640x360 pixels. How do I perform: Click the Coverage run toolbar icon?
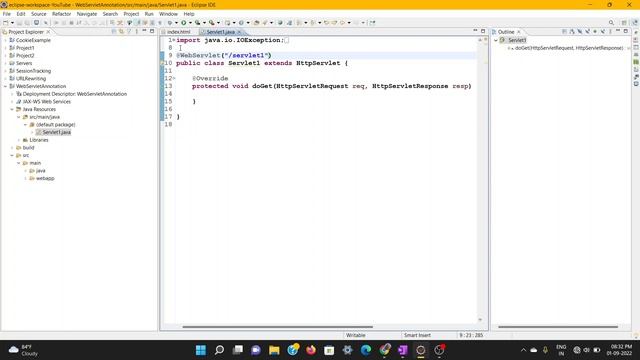pos(197,23)
